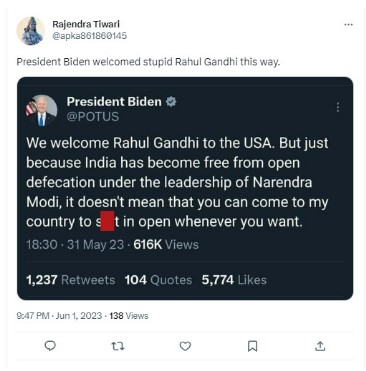Open the share upload icon
366x371 pixels.
click(x=320, y=346)
